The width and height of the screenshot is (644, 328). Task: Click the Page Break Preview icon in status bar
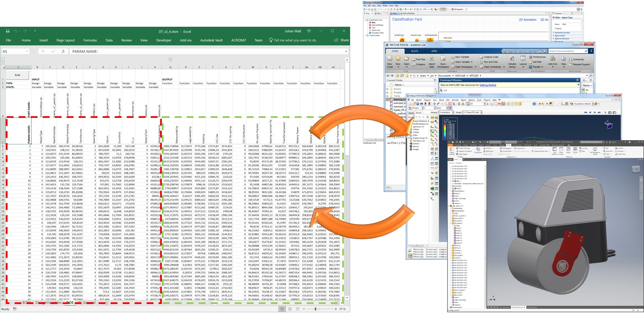click(x=298, y=309)
